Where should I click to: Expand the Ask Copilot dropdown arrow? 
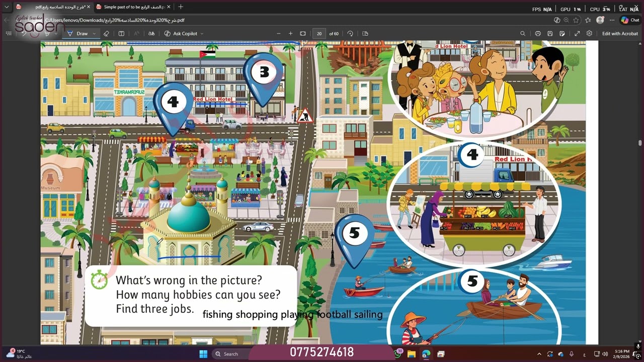(202, 34)
